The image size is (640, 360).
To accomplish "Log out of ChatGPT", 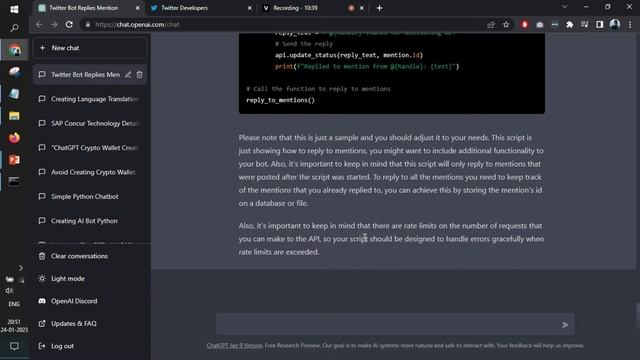I will [x=89, y=346].
